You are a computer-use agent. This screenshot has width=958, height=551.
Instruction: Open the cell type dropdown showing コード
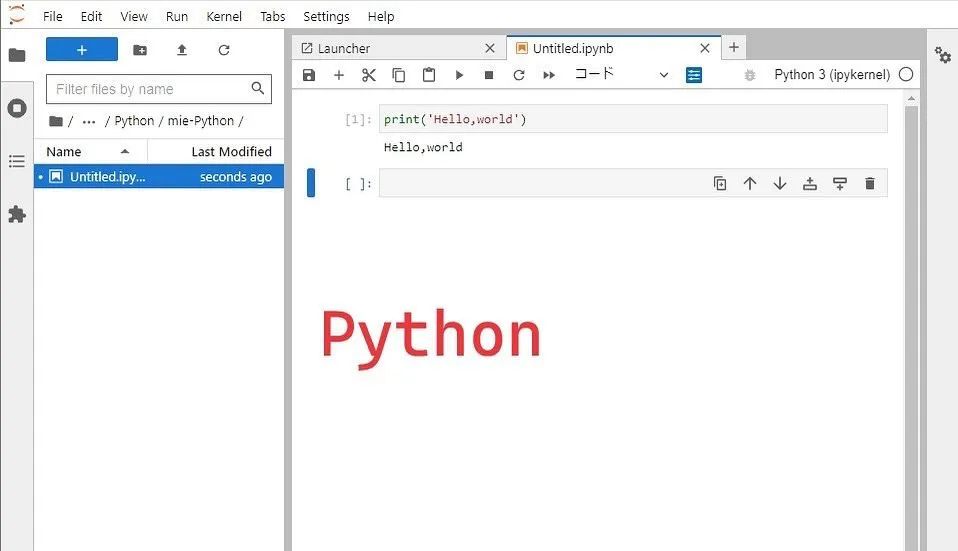[622, 75]
